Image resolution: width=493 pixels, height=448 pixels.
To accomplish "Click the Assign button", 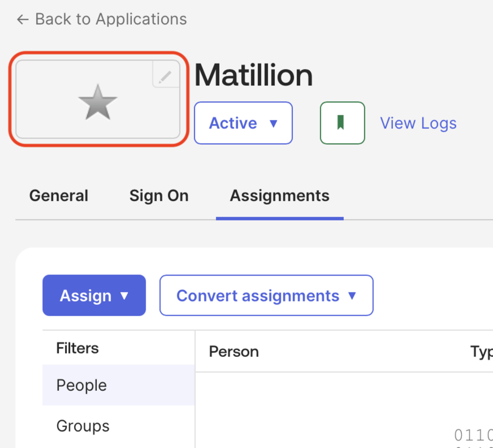I will (x=87, y=295).
